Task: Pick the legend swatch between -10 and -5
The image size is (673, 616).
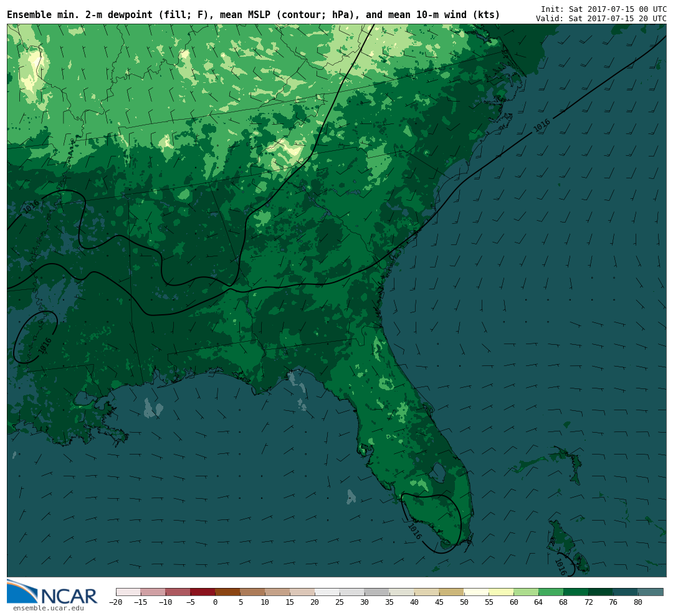Action: (x=178, y=592)
